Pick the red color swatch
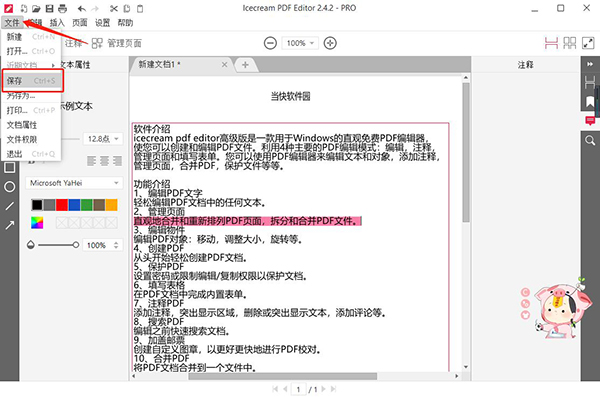 coord(62,204)
